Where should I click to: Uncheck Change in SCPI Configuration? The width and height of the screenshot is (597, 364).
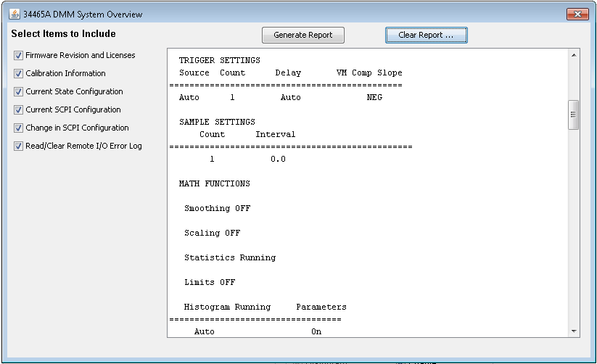pyautogui.click(x=18, y=128)
